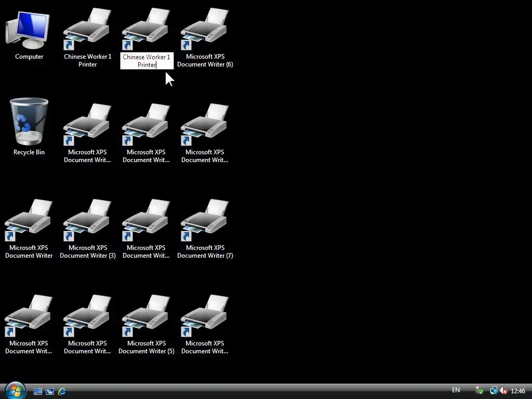Screen dimensions: 532x399
Task: Select the XPS Document Writ... shortcut directly below Writer (6)
Action: (x=205, y=134)
